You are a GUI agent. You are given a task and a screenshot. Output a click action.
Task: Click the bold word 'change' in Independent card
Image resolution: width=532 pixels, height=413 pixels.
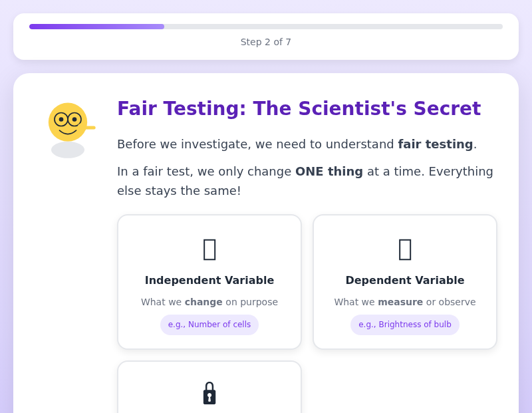click(x=203, y=302)
